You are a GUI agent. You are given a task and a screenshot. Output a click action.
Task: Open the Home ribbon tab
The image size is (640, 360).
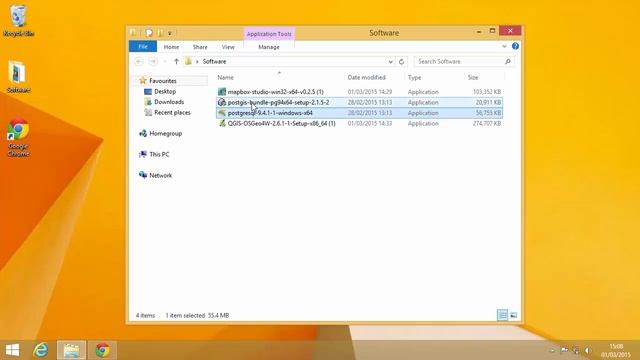click(171, 47)
